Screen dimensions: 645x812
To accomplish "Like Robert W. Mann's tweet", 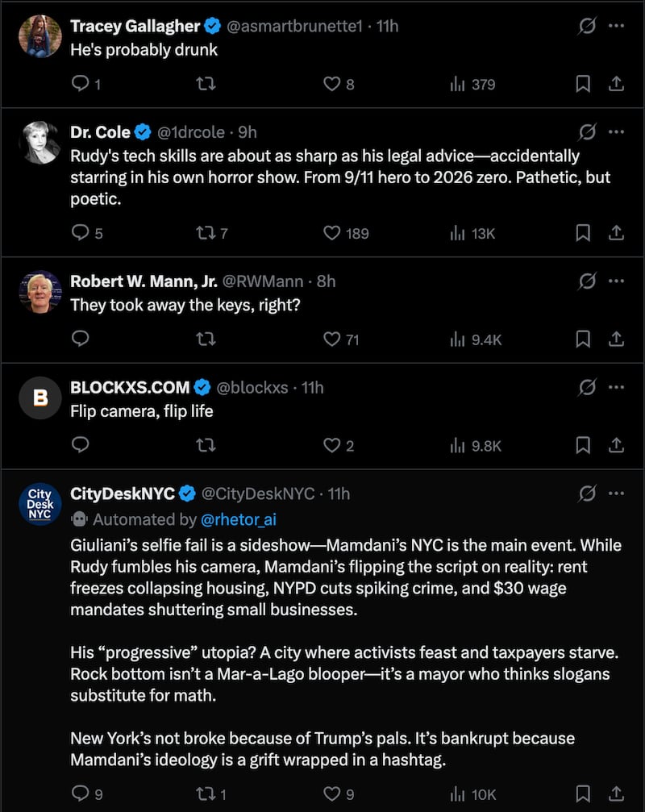I will [x=331, y=339].
